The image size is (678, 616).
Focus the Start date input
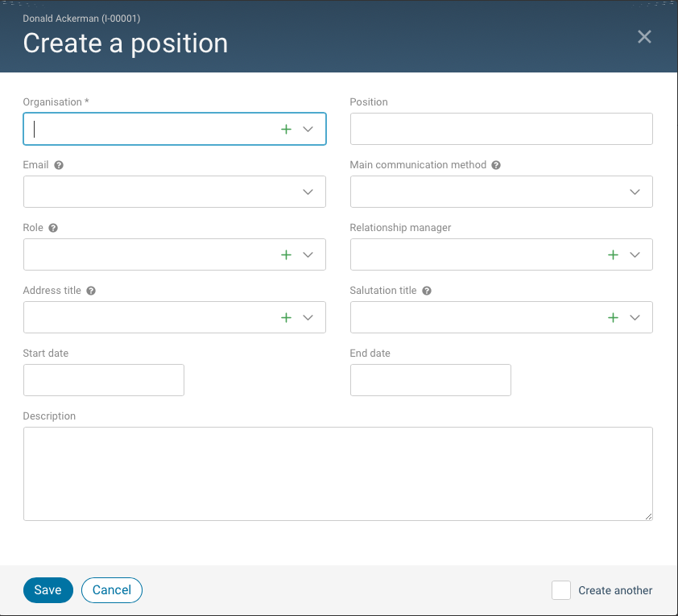coord(104,380)
